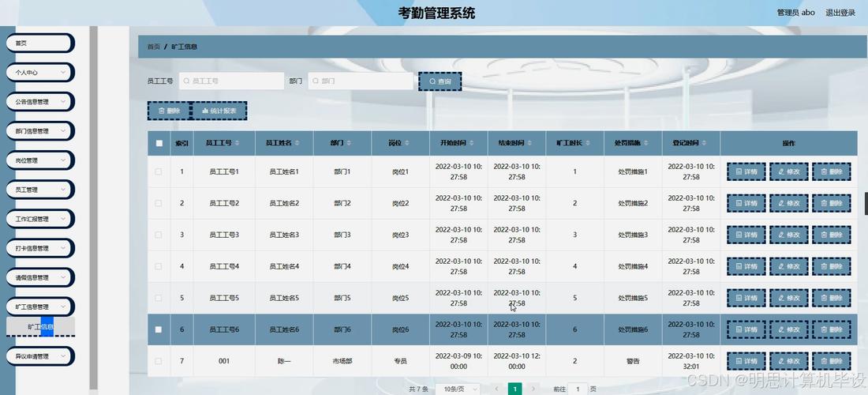Click the 查询 search button
This screenshot has width=868, height=395.
440,81
